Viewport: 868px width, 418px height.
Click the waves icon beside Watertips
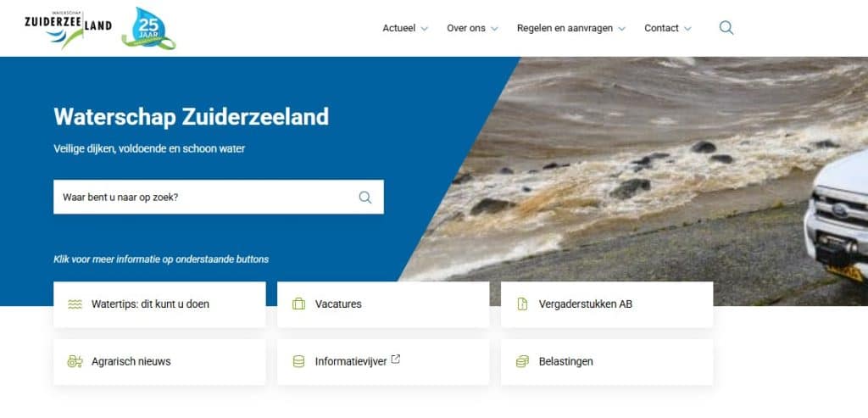click(x=75, y=304)
